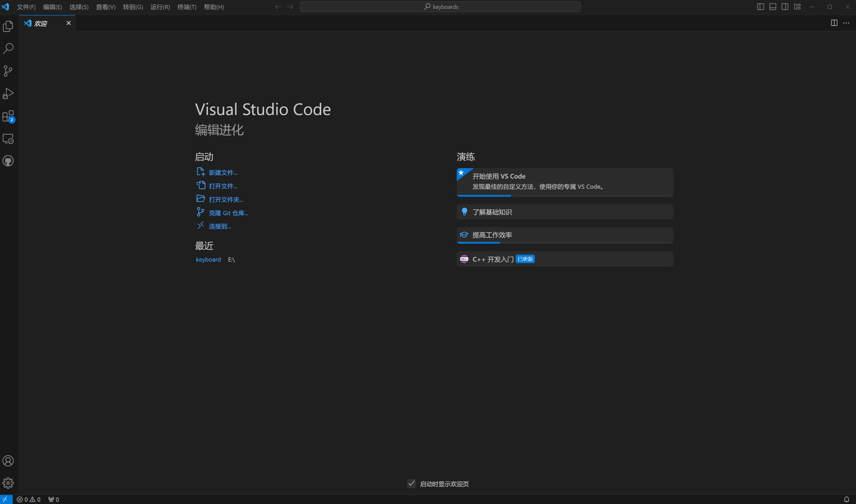Click the 新建文件... link
The width and height of the screenshot is (856, 504).
(x=223, y=173)
